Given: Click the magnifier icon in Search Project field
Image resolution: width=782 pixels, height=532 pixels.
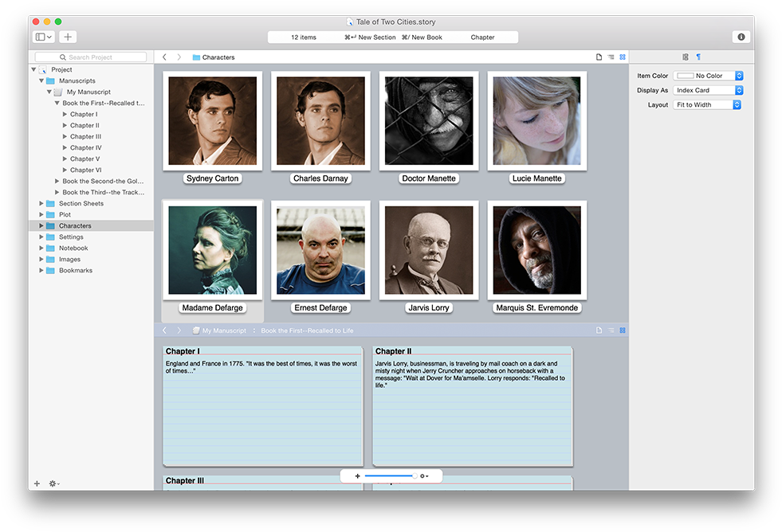Looking at the screenshot, I should coord(63,57).
